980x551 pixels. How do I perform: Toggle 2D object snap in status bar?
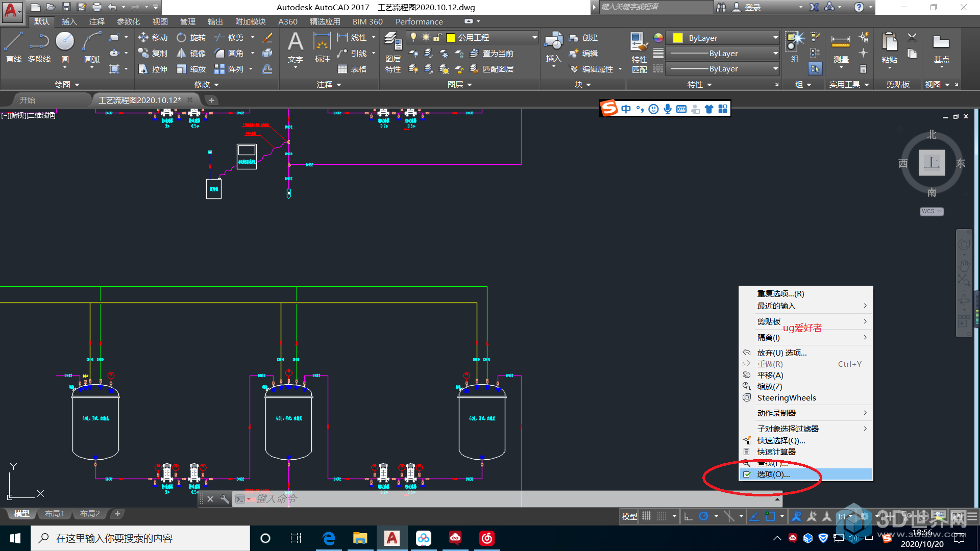click(770, 516)
